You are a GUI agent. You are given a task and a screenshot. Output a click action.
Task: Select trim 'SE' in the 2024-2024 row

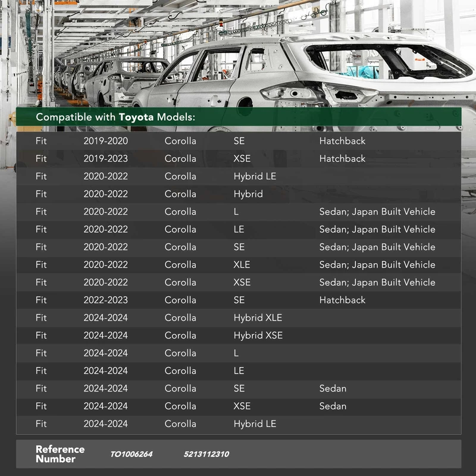click(x=239, y=389)
